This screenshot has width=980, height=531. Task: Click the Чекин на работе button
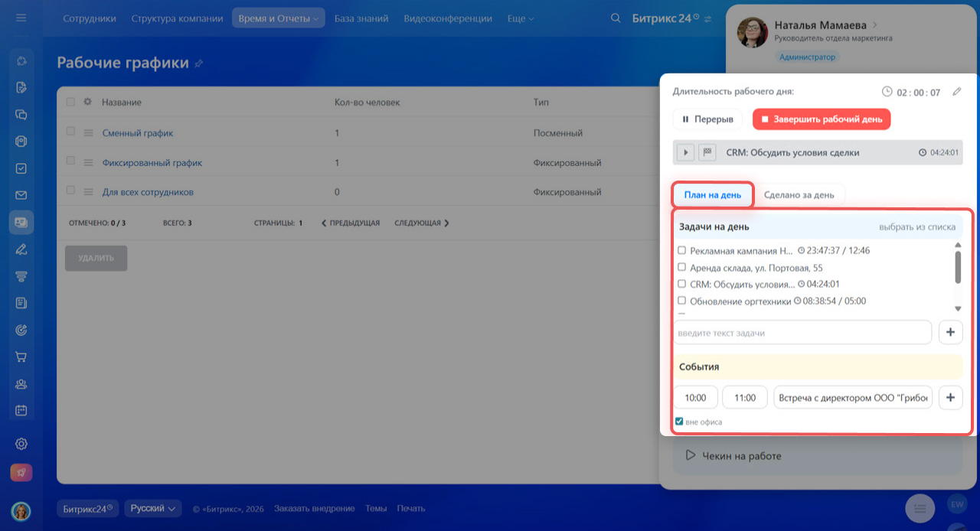(817, 456)
